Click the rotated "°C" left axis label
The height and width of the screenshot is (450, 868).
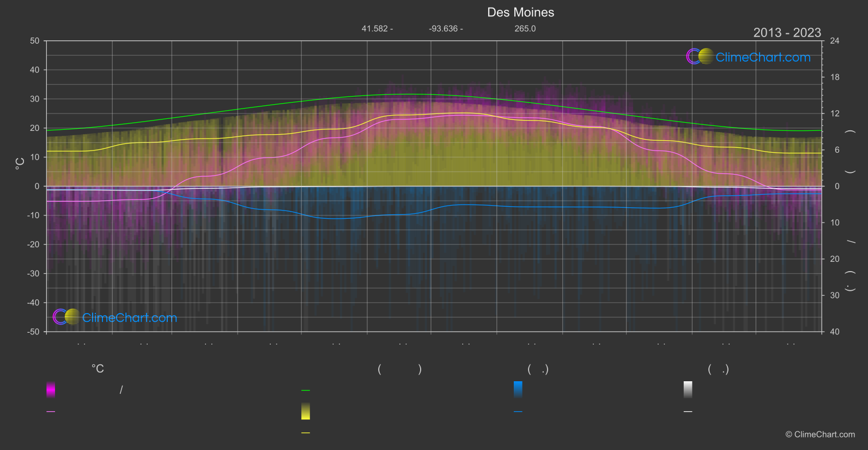[x=20, y=163]
